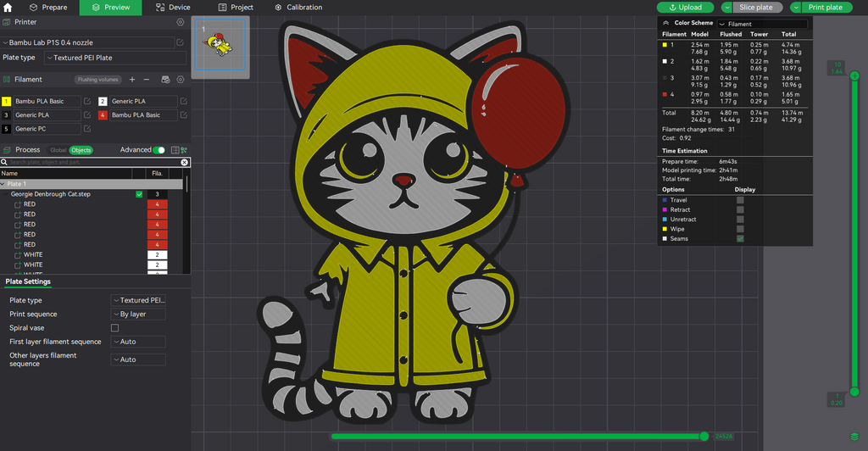Click the first RED part icon in the list
The height and width of the screenshot is (451, 868).
[18, 205]
